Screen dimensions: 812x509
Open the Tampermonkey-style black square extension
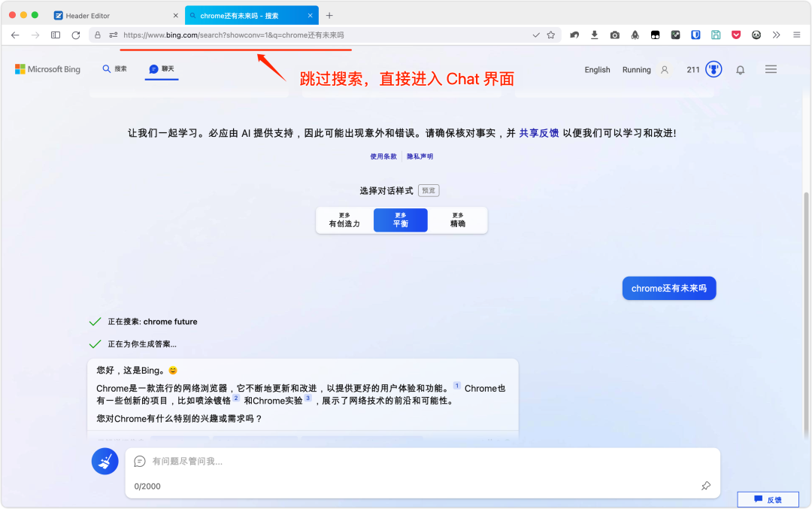tap(655, 35)
